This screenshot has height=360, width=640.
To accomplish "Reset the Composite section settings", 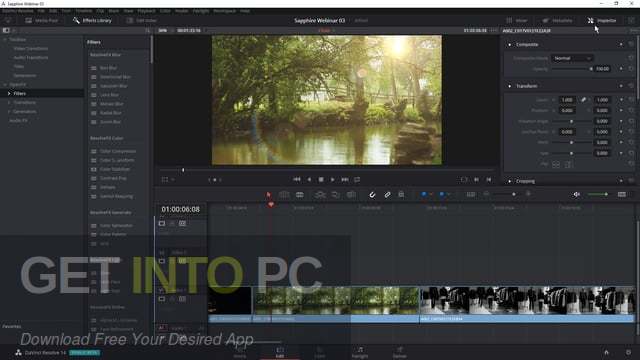I will [x=631, y=44].
